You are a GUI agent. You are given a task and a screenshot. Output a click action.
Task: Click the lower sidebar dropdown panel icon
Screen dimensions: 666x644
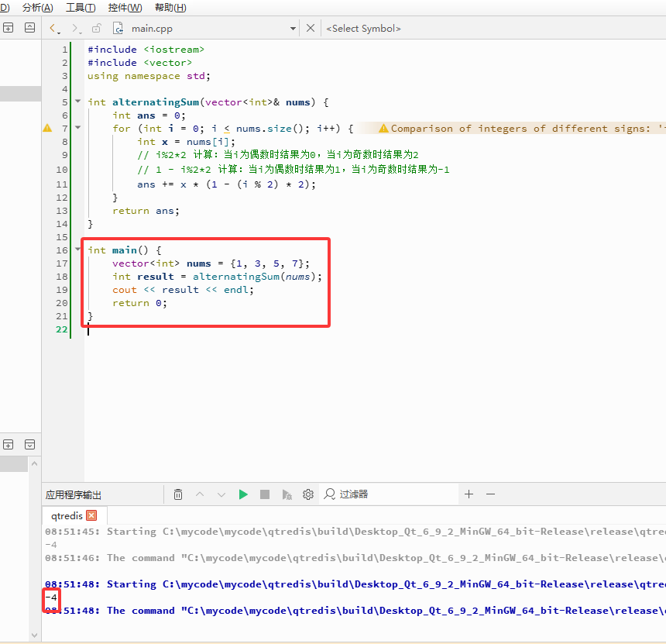(x=29, y=445)
